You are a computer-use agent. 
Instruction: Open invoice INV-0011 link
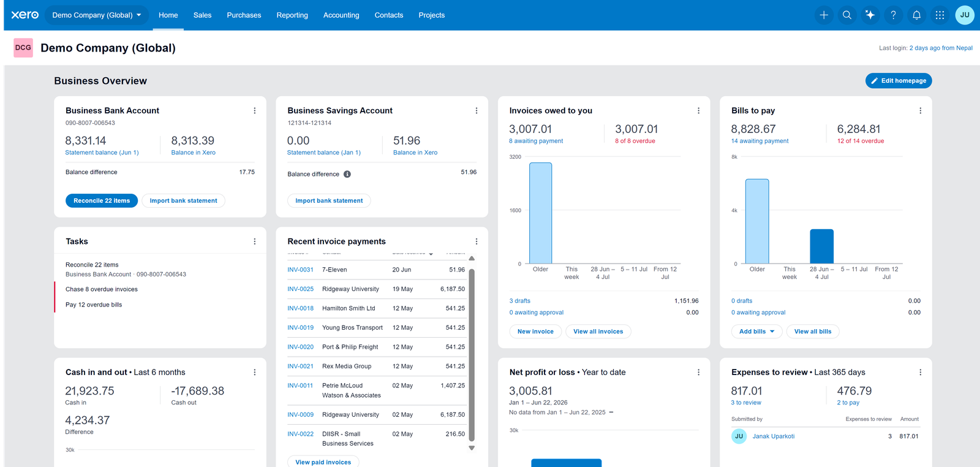tap(300, 385)
